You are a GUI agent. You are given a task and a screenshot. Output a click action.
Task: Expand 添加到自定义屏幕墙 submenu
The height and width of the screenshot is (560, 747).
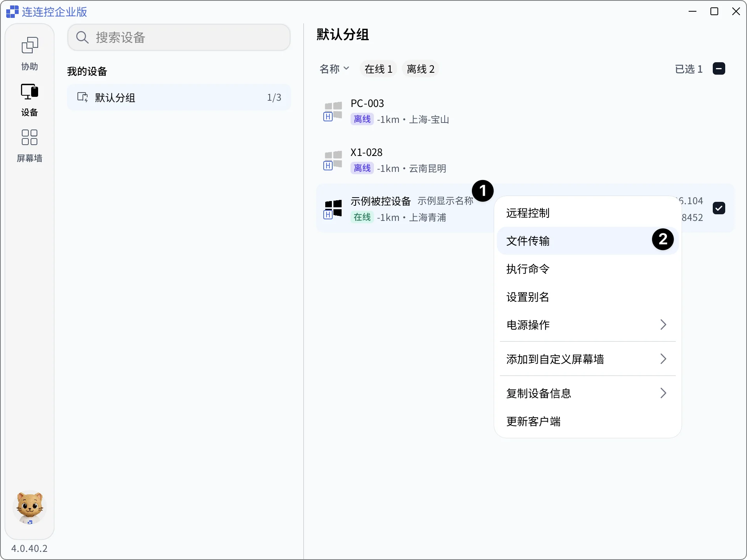587,359
